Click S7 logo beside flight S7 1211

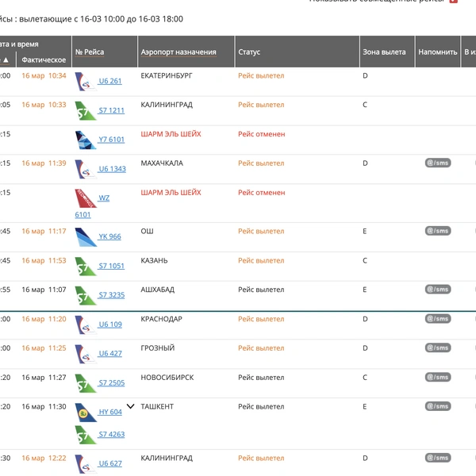pos(86,110)
